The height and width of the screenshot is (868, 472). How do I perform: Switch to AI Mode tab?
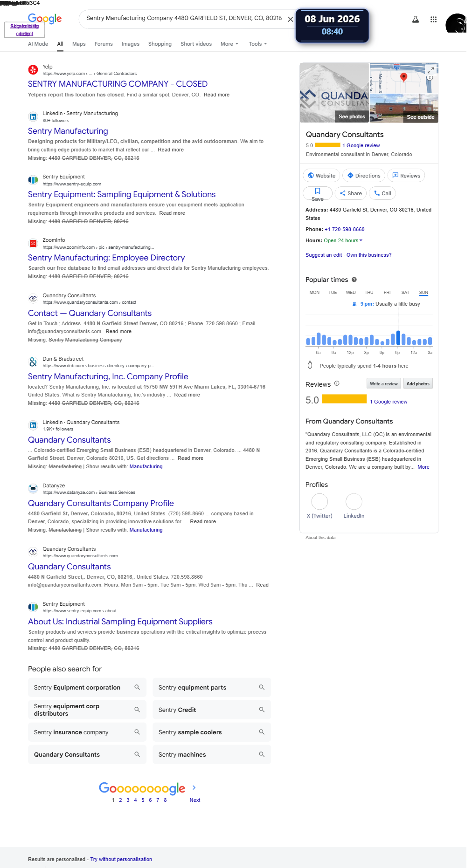(x=38, y=44)
